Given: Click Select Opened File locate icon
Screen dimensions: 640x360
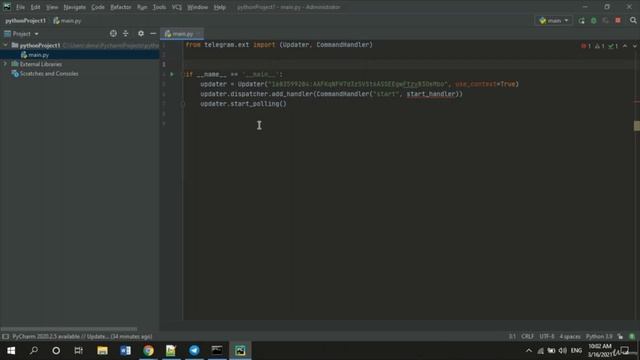Looking at the screenshot, I should [x=113, y=33].
